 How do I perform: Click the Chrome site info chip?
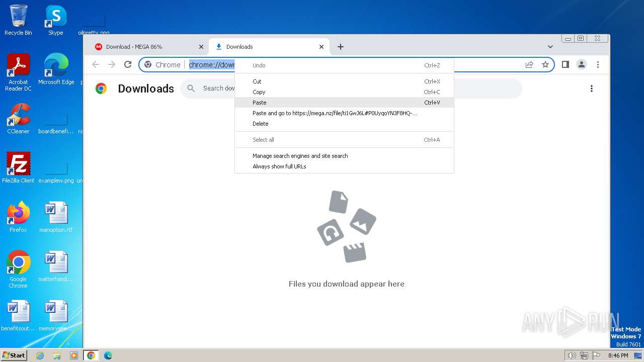(x=162, y=64)
